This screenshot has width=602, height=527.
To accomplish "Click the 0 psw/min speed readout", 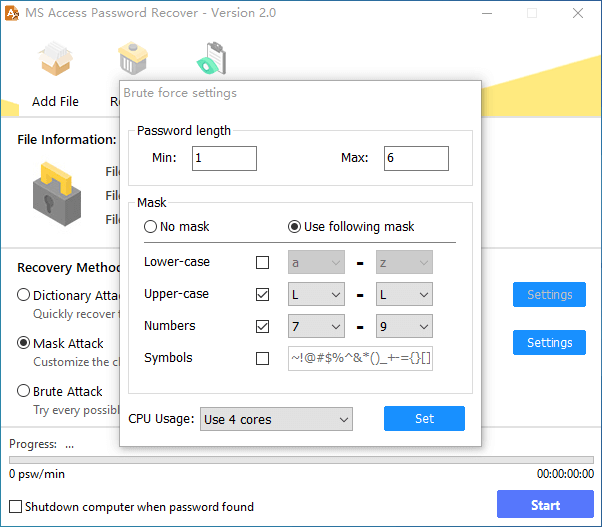I will pyautogui.click(x=37, y=474).
